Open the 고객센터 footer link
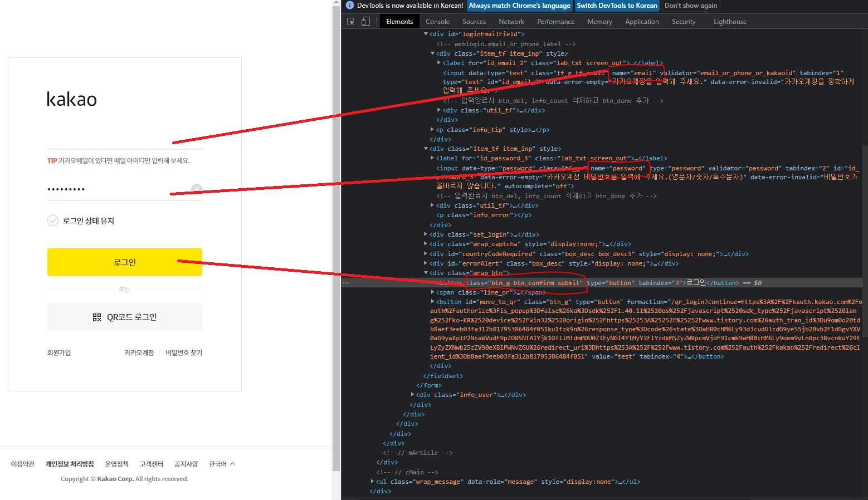868x500 pixels. coord(152,464)
